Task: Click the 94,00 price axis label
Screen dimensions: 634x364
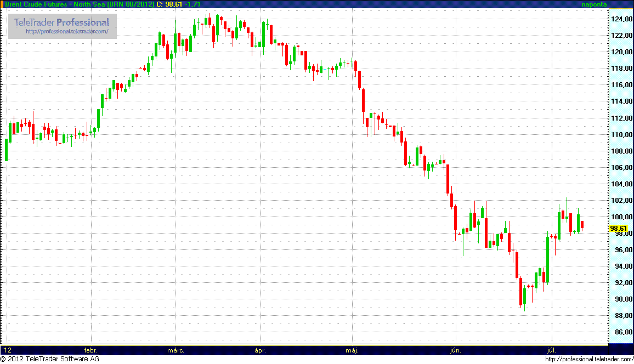Action: [x=624, y=266]
